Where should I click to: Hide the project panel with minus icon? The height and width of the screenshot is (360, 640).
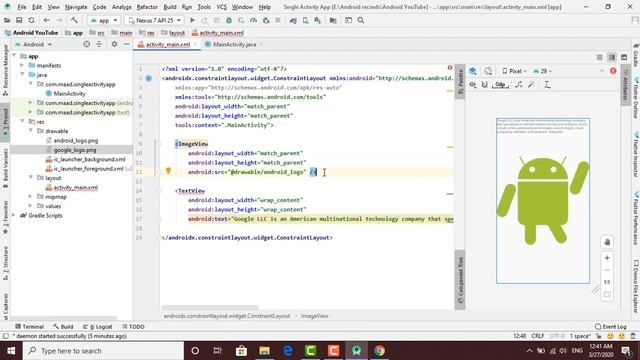click(127, 44)
